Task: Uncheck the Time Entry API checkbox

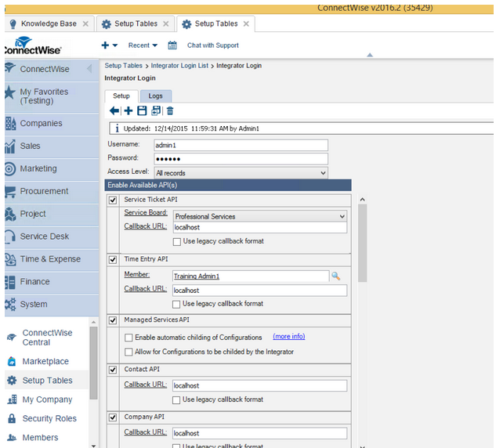Action: 113,259
